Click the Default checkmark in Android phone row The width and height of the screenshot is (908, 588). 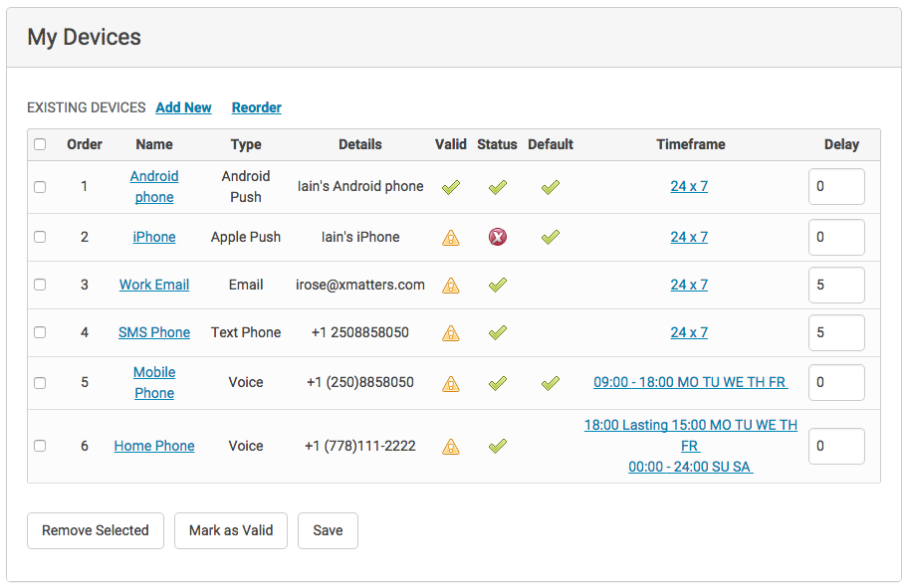coord(551,187)
